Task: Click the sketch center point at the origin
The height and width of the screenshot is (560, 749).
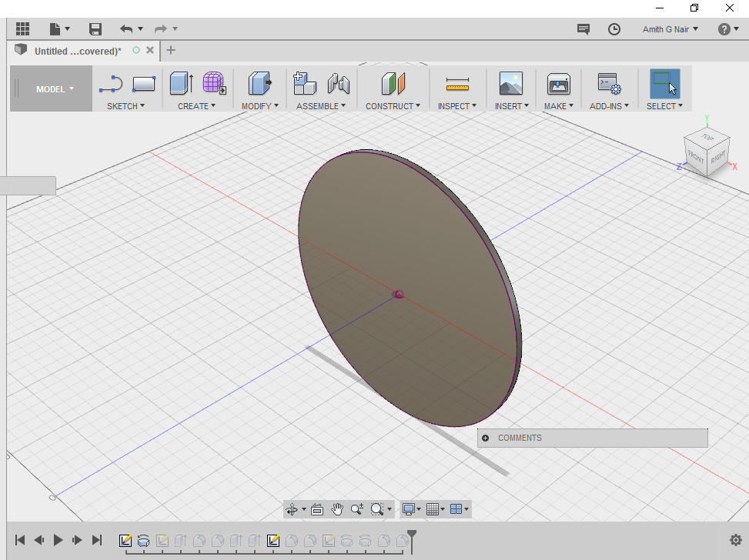Action: tap(399, 294)
